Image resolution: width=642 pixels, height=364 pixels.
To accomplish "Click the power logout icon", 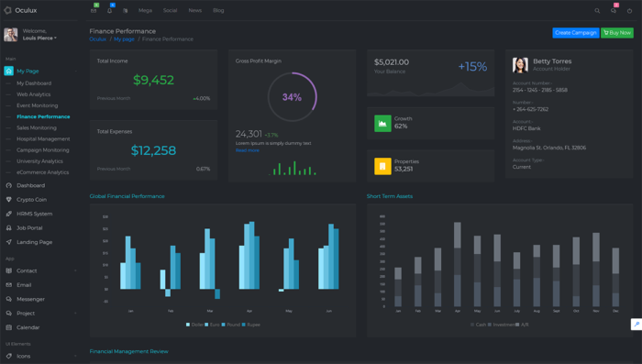I will pos(629,11).
